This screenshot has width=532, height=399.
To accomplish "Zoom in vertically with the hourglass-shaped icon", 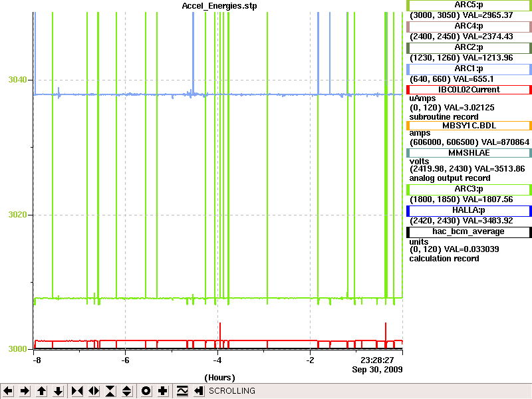I will (x=110, y=391).
